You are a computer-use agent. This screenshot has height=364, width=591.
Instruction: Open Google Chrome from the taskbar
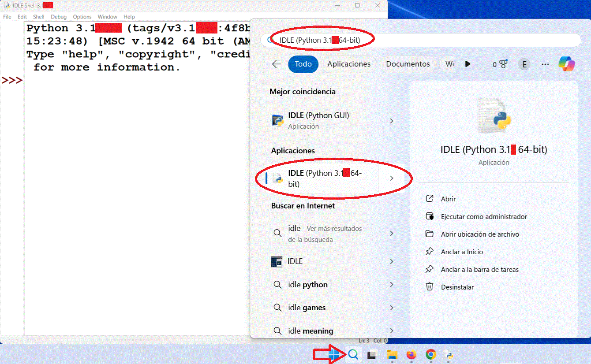(x=431, y=354)
